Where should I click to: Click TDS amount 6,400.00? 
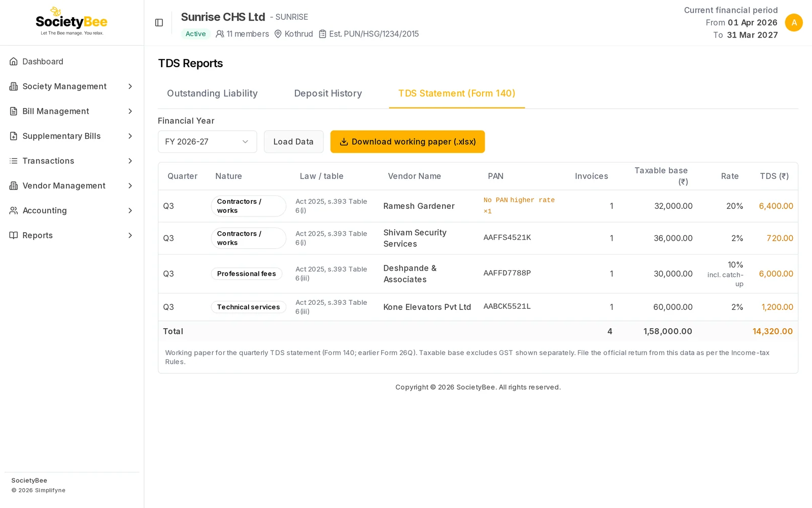[776, 206]
